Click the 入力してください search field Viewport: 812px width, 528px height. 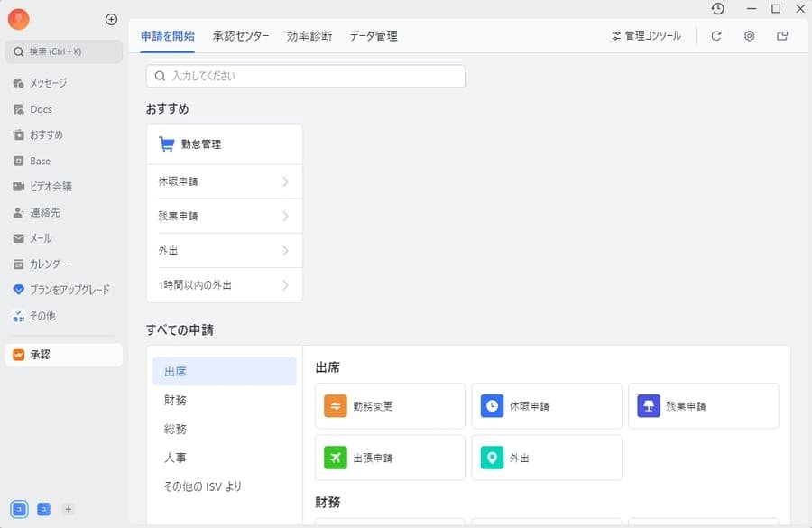305,76
